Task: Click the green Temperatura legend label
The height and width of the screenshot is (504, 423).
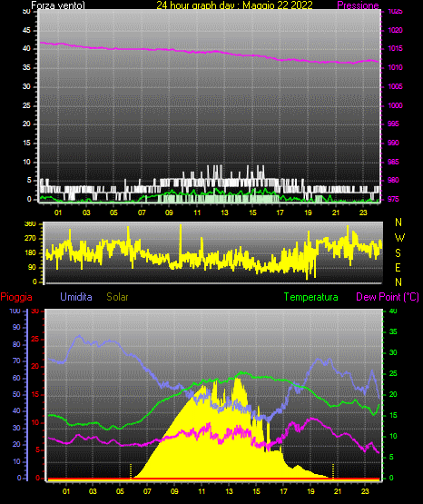Action: pos(311,297)
